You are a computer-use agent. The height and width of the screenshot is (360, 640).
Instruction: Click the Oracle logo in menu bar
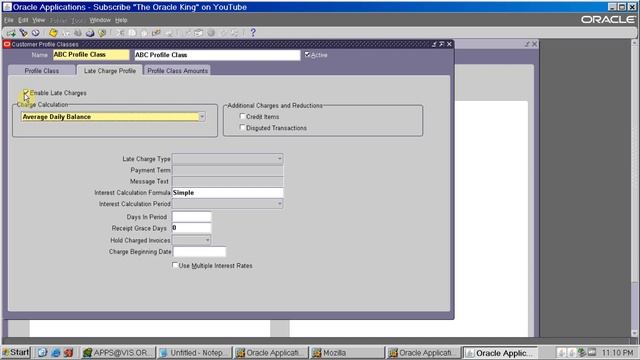607,20
